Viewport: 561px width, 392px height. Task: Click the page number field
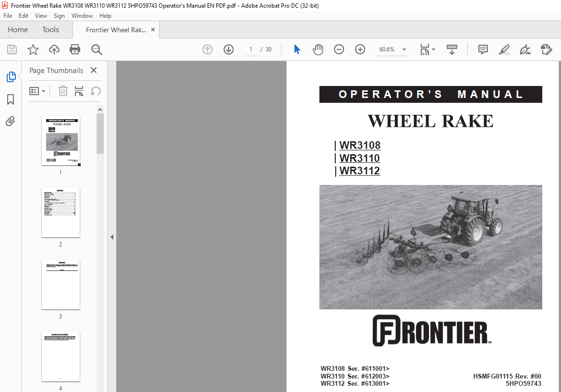tap(250, 49)
